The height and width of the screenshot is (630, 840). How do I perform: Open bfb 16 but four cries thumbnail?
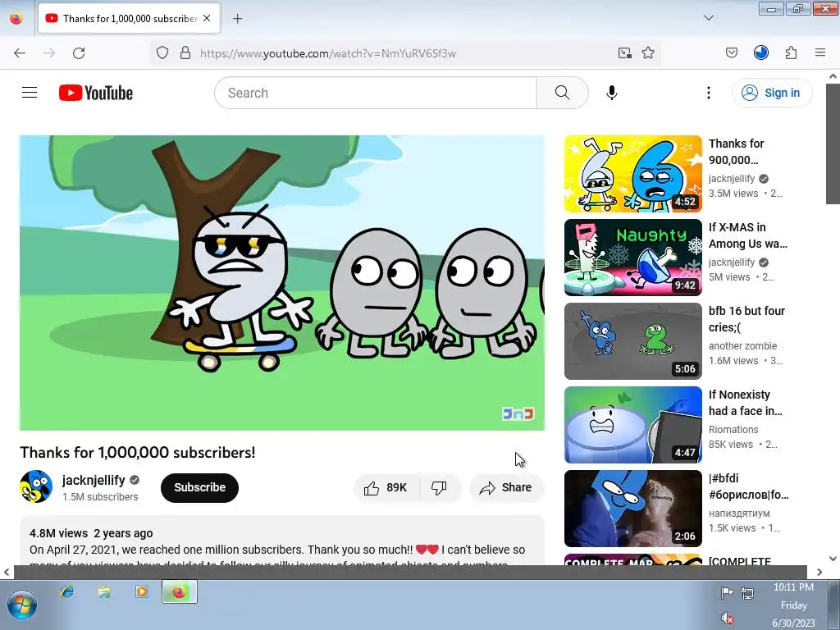632,340
